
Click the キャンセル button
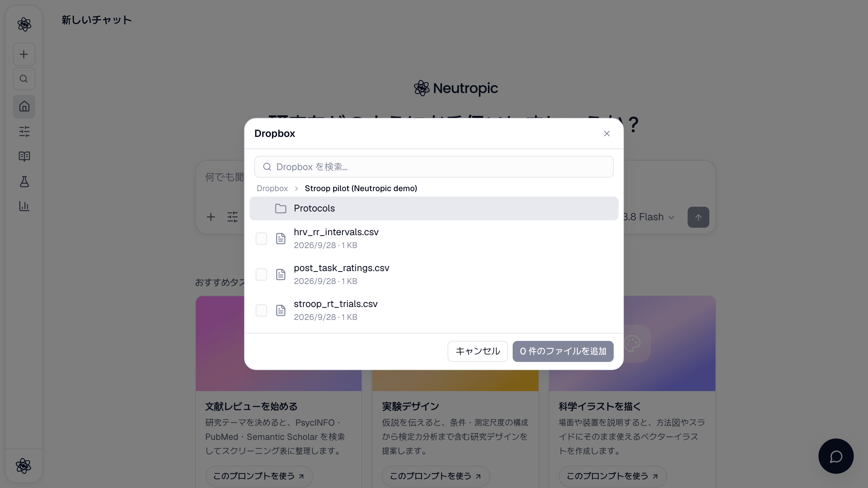(477, 351)
